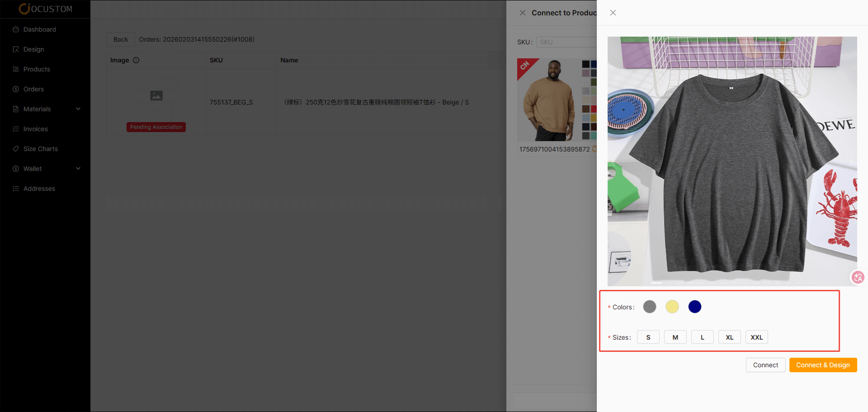Click the pink translate floating icon

pyautogui.click(x=858, y=277)
